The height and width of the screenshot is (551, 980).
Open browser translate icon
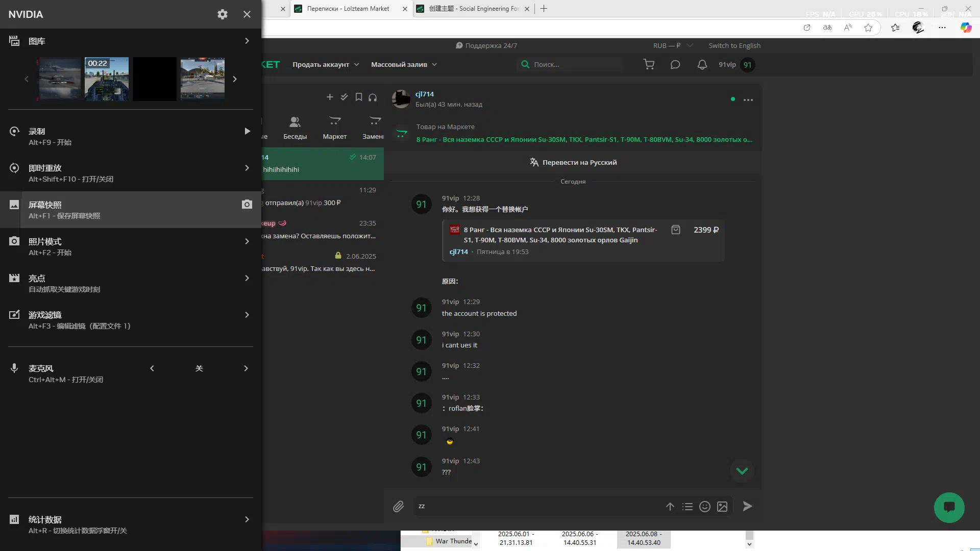(827, 28)
